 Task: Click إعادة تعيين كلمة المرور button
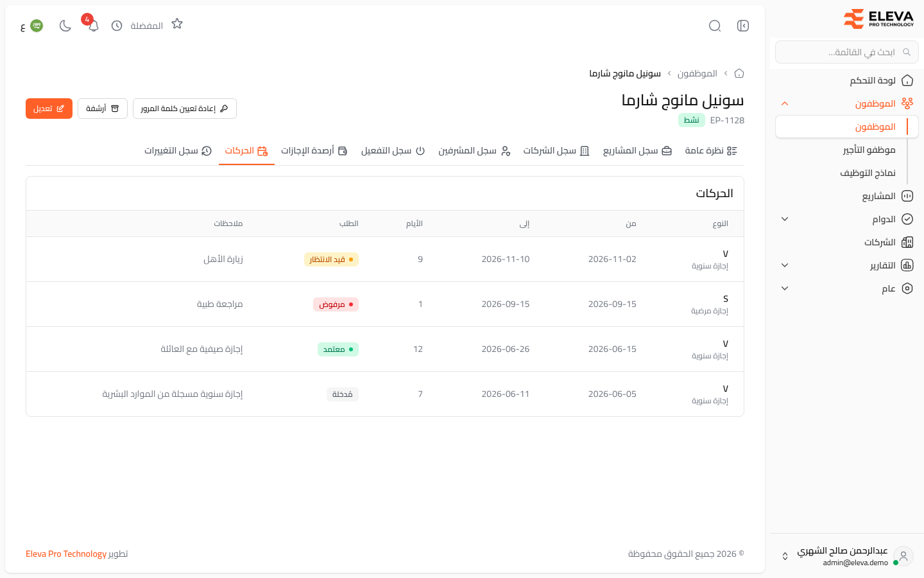click(x=185, y=109)
